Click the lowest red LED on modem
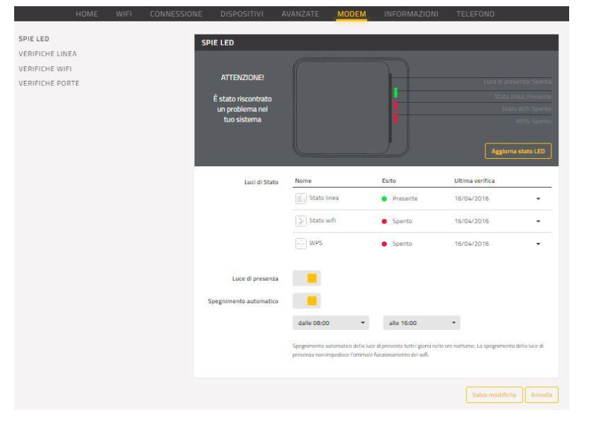 point(396,118)
